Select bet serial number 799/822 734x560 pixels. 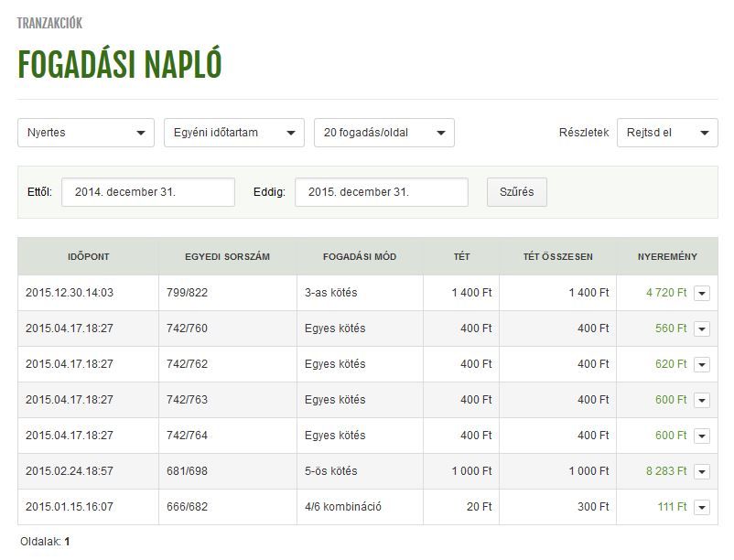coord(188,293)
